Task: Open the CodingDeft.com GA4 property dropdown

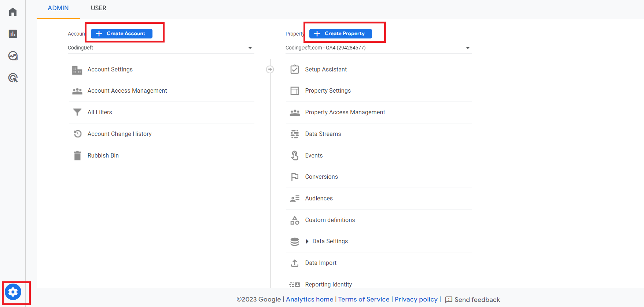Action: pyautogui.click(x=378, y=48)
